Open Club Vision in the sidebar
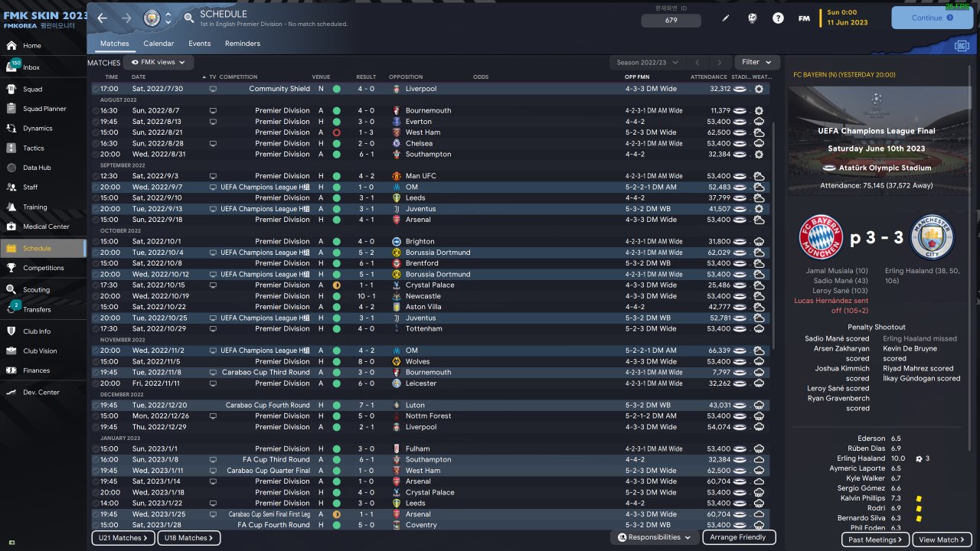980x551 pixels. [40, 351]
